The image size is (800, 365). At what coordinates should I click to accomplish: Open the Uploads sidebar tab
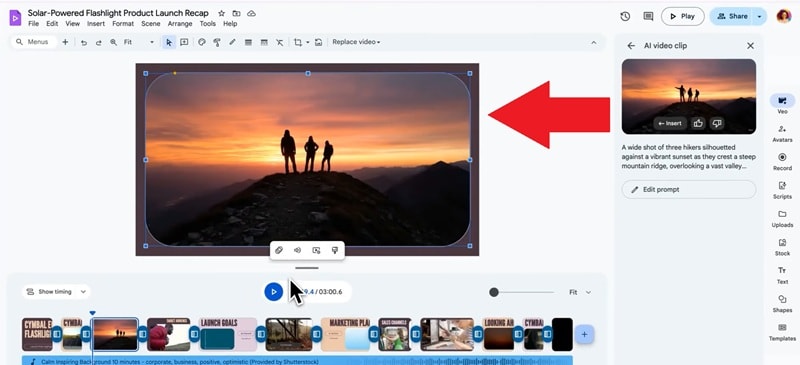[782, 218]
